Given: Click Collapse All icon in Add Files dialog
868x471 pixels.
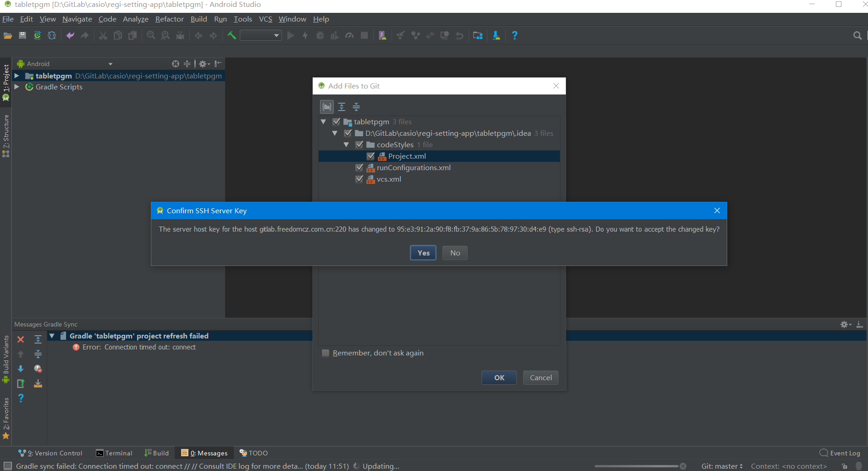Looking at the screenshot, I should [356, 107].
